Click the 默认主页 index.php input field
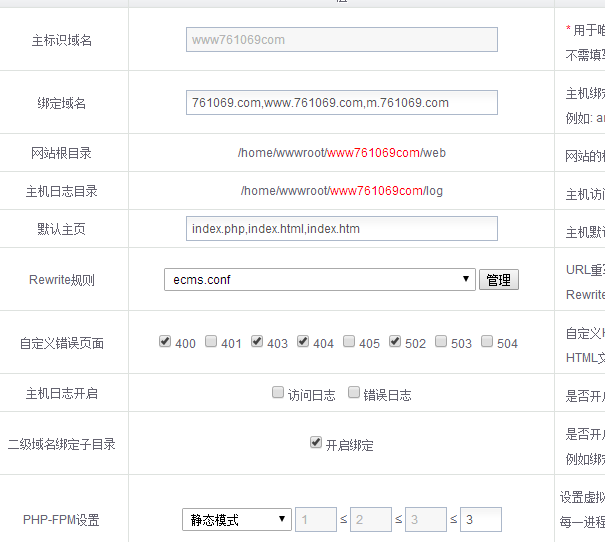The height and width of the screenshot is (542, 605). click(341, 229)
